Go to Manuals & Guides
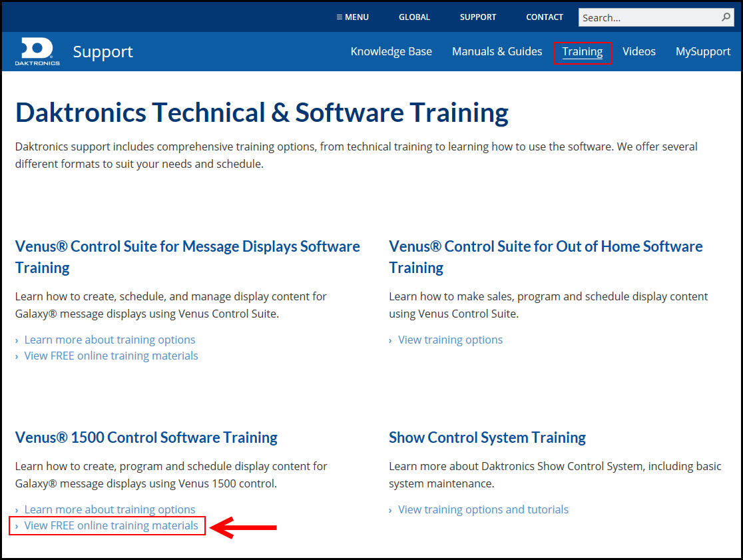This screenshot has height=560, width=743. (497, 51)
